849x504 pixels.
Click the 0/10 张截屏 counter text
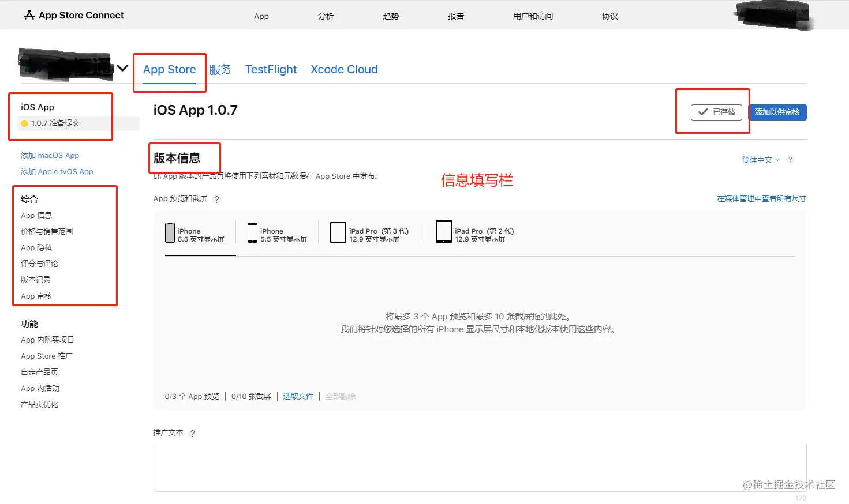coord(251,396)
